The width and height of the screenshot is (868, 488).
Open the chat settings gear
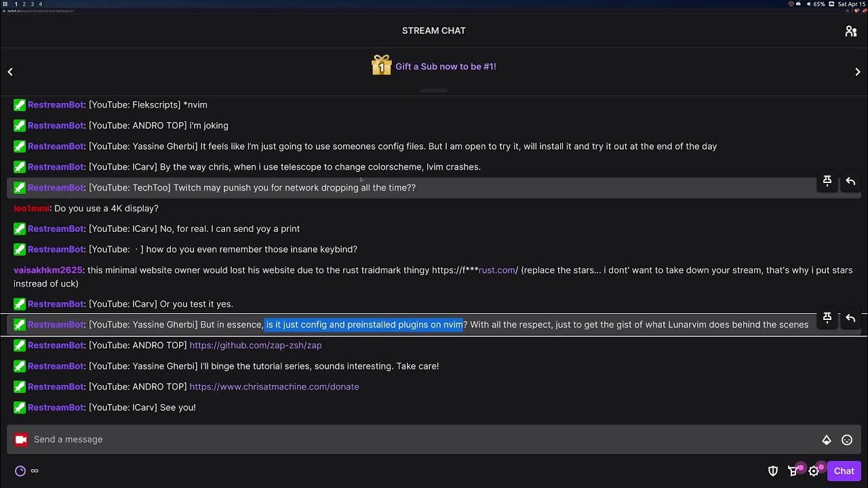coord(814,471)
